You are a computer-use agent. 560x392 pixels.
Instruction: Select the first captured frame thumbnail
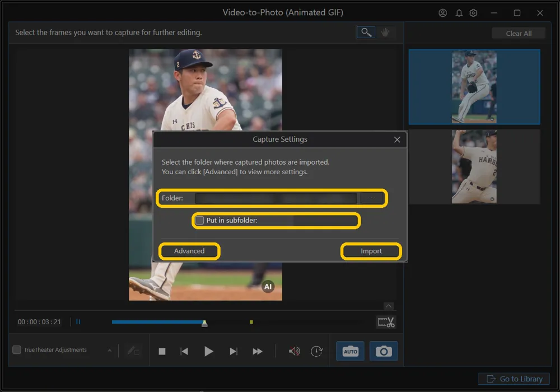coord(474,87)
